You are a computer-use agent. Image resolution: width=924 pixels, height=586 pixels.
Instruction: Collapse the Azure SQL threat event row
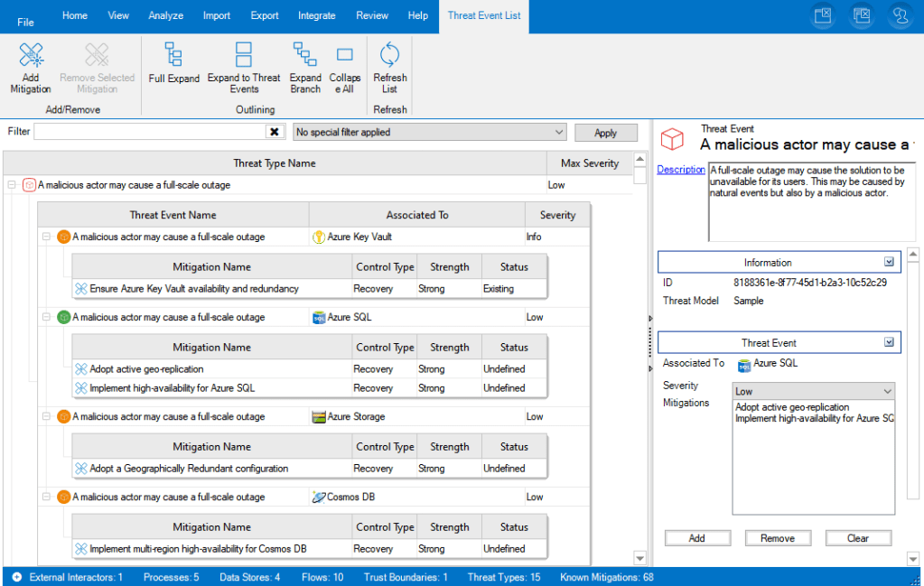point(46,318)
